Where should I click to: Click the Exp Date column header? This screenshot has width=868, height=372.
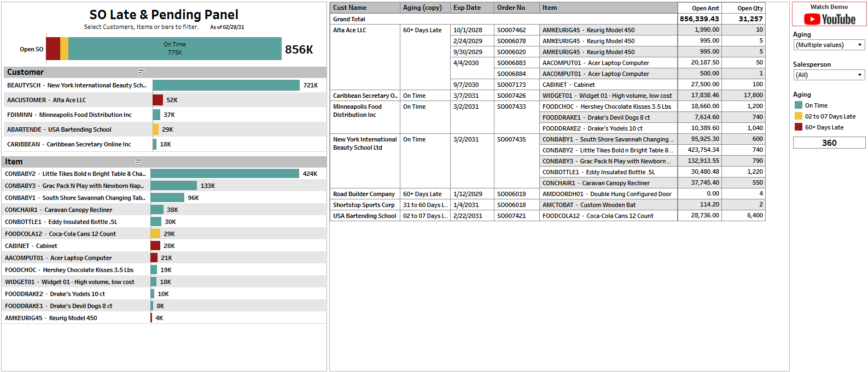(467, 8)
